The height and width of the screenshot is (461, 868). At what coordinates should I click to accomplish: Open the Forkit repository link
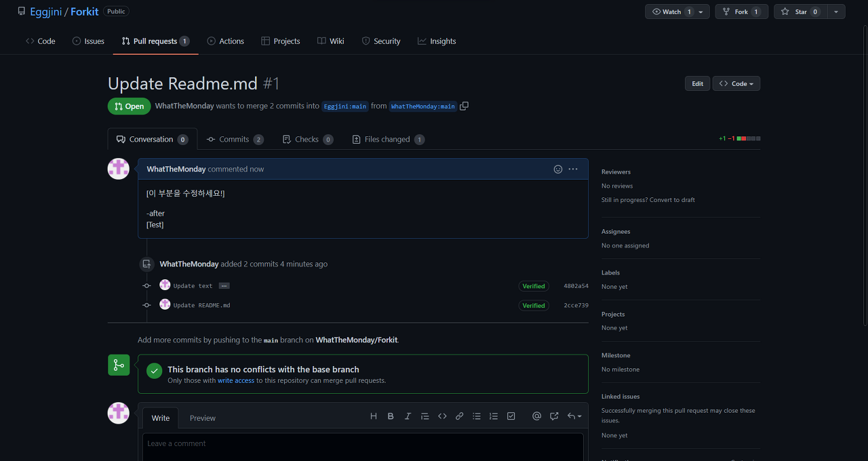85,12
